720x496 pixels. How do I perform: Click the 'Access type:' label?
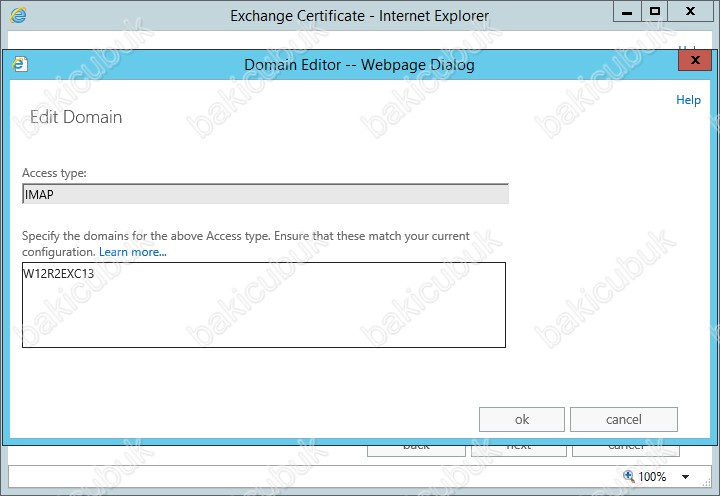pyautogui.click(x=54, y=173)
